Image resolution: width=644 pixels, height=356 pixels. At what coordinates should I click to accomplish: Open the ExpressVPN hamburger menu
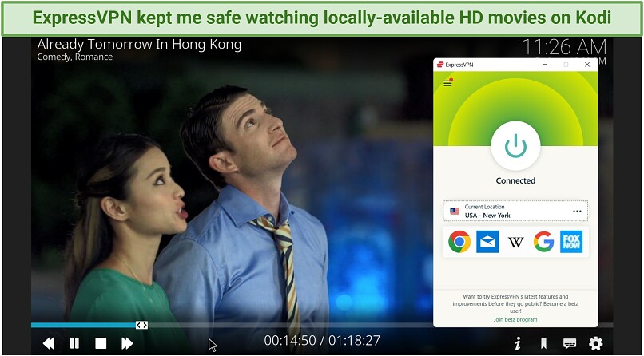point(447,83)
